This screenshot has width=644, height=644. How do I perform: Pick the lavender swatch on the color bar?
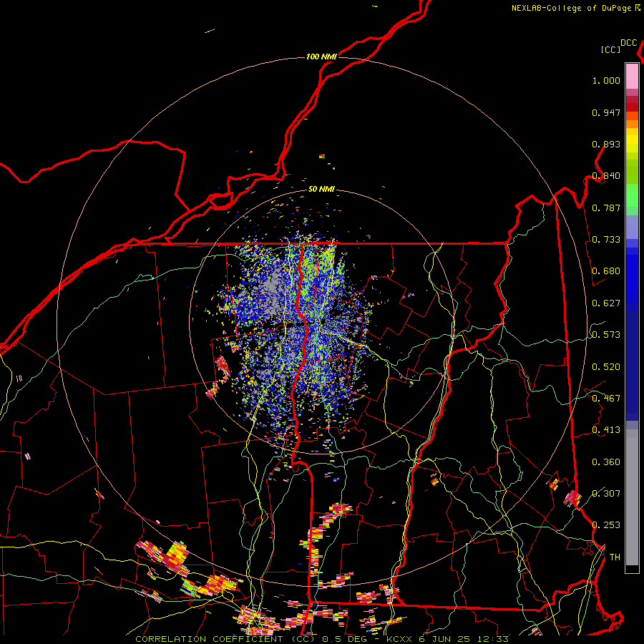(632, 227)
